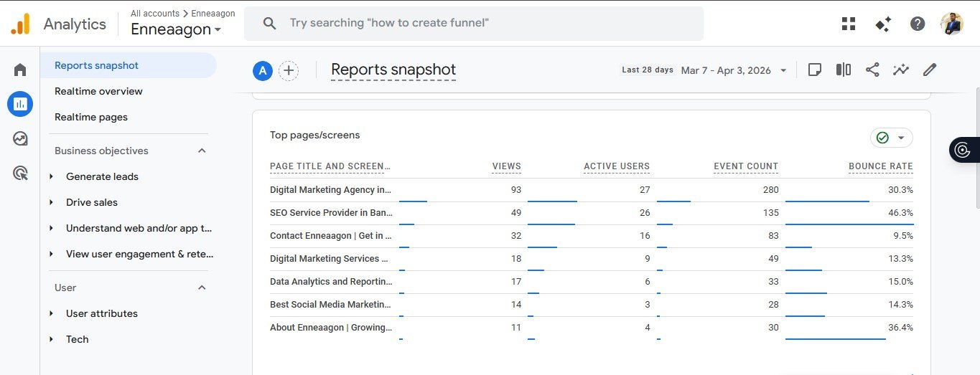The height and width of the screenshot is (375, 980).
Task: Expand the View user engagement arrow
Action: pos(51,254)
